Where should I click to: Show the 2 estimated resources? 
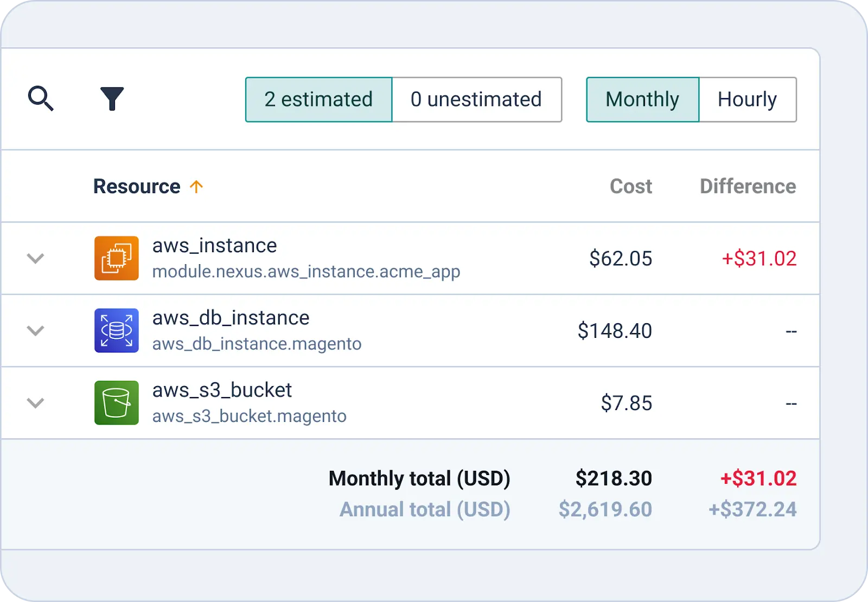coord(318,100)
